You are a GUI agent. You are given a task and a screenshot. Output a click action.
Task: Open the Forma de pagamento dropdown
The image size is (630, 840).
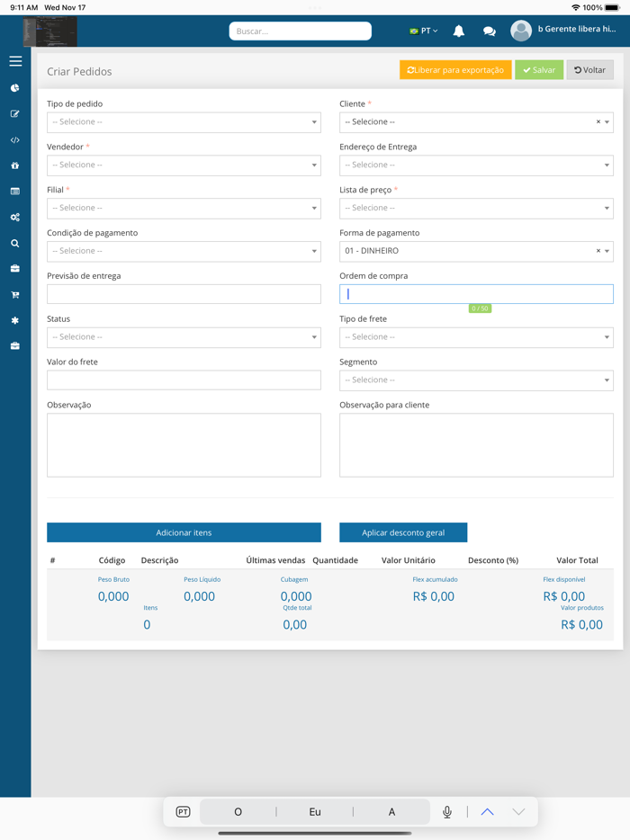click(x=476, y=251)
